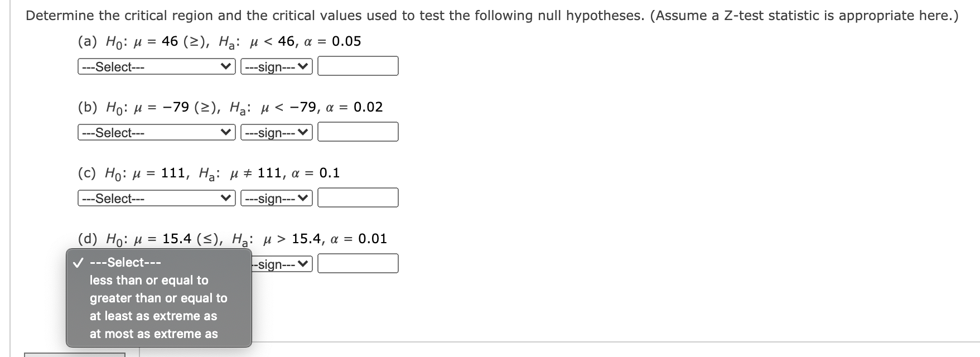Open the ---sign--- dropdown for part (a)
The image size is (980, 357).
point(276,66)
